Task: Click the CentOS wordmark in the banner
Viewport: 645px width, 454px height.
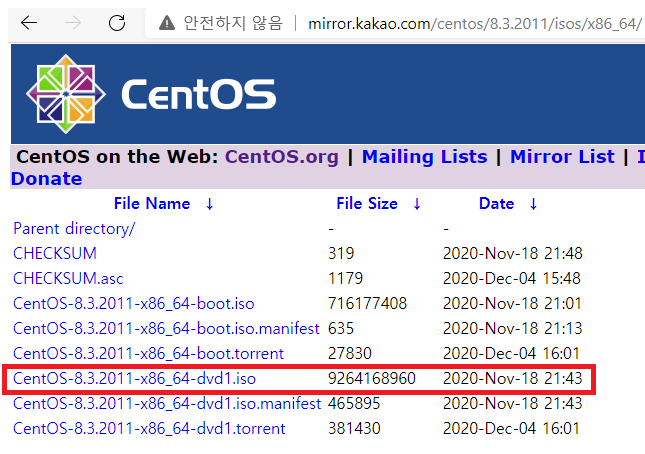Action: tap(198, 94)
